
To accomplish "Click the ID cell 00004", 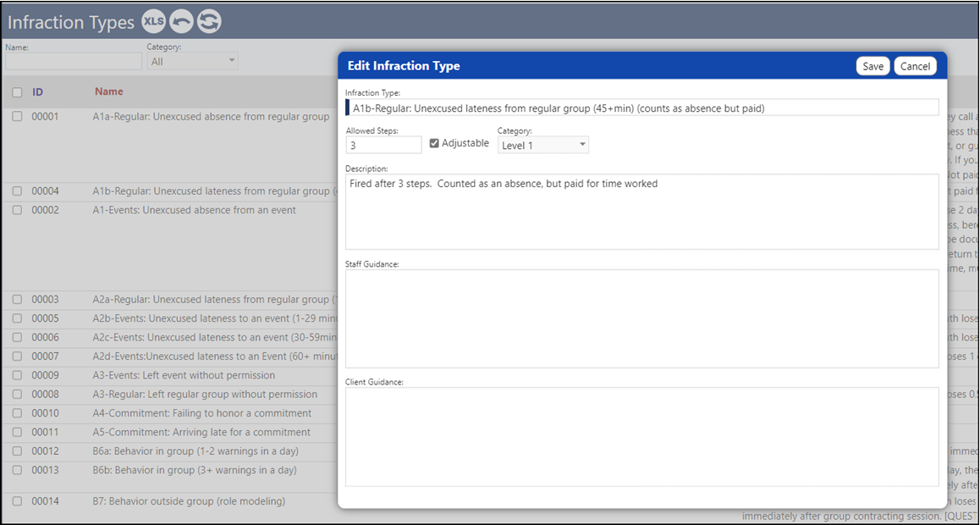I will [45, 191].
